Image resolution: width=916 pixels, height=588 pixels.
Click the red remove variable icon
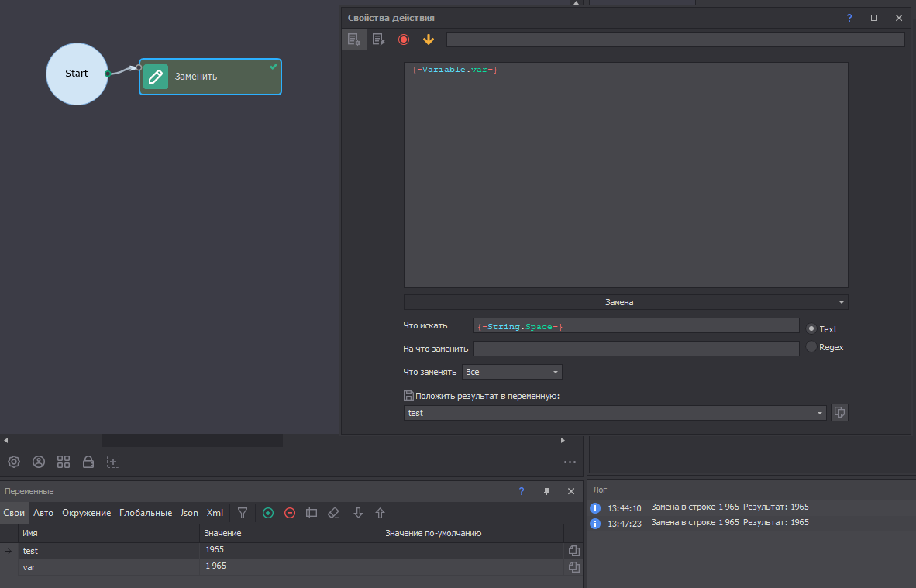point(290,513)
